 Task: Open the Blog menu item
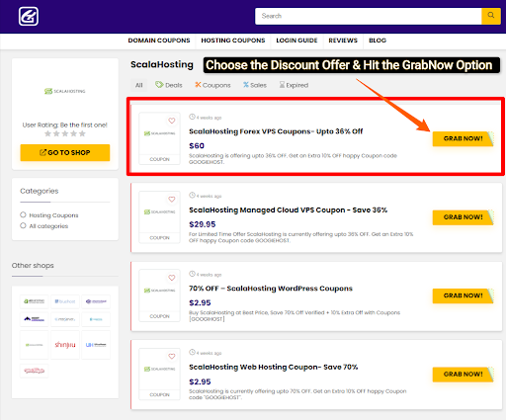pos(378,41)
